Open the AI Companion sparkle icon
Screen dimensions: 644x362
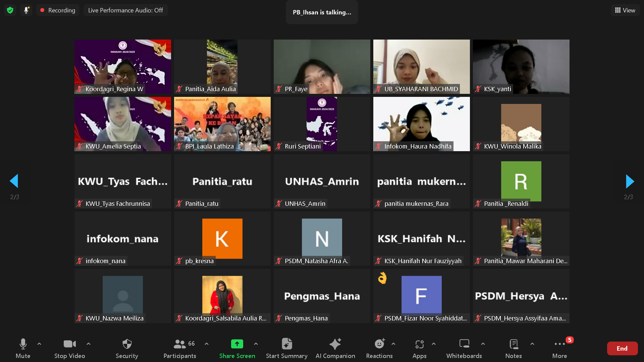(x=335, y=344)
